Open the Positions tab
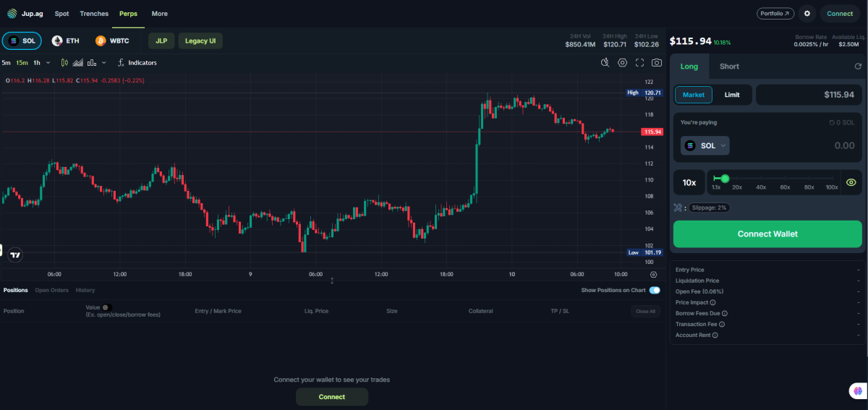The image size is (868, 410). (16, 290)
